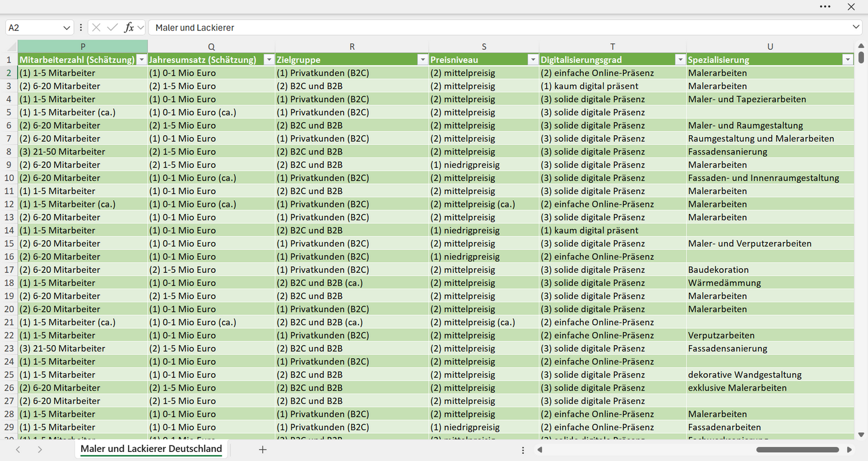Open the Spezialisierung filter dropdown

coord(848,60)
